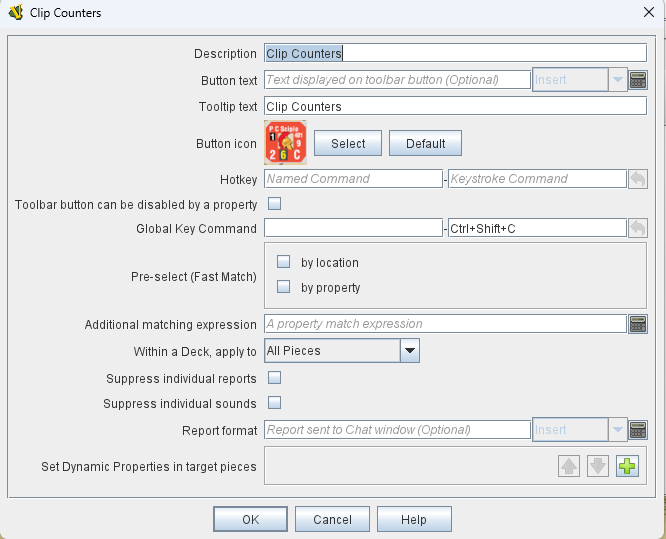
Task: Toggle Suppress individual reports checkbox
Action: 275,378
